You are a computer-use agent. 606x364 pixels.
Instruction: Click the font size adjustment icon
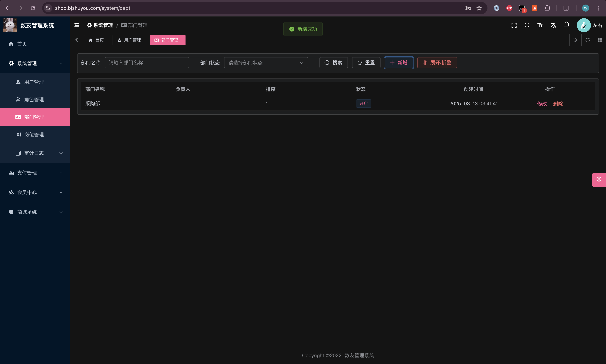(540, 25)
